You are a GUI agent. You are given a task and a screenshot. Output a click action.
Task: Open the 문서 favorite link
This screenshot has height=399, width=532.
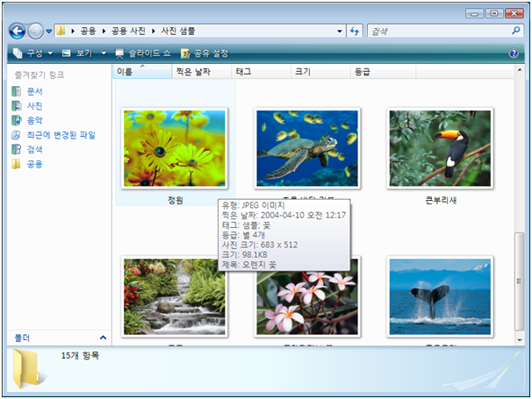click(x=34, y=91)
